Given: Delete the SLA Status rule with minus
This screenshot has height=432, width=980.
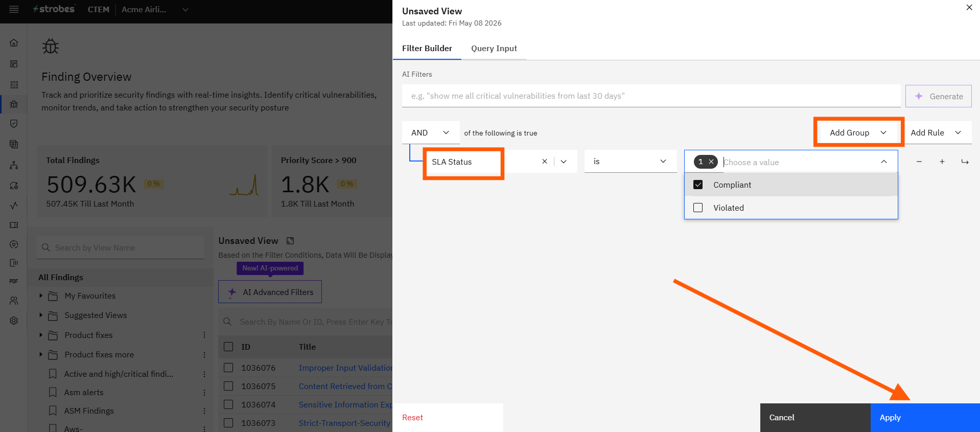Looking at the screenshot, I should (x=919, y=162).
